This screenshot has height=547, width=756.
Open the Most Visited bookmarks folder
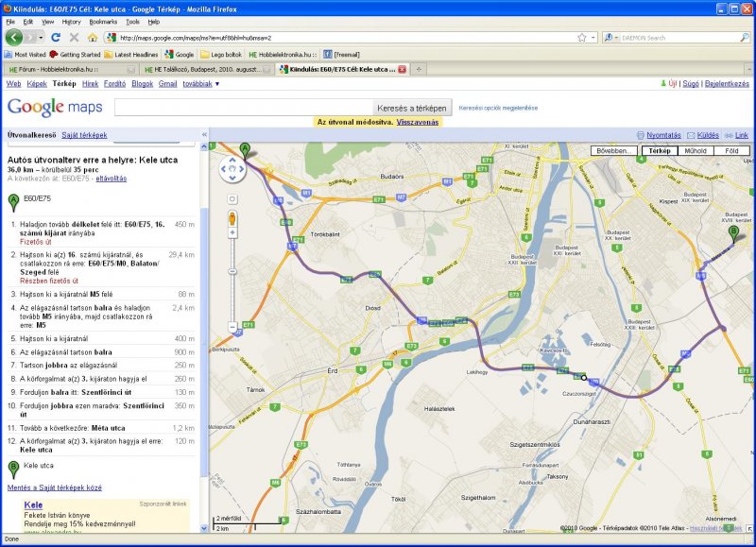point(26,55)
